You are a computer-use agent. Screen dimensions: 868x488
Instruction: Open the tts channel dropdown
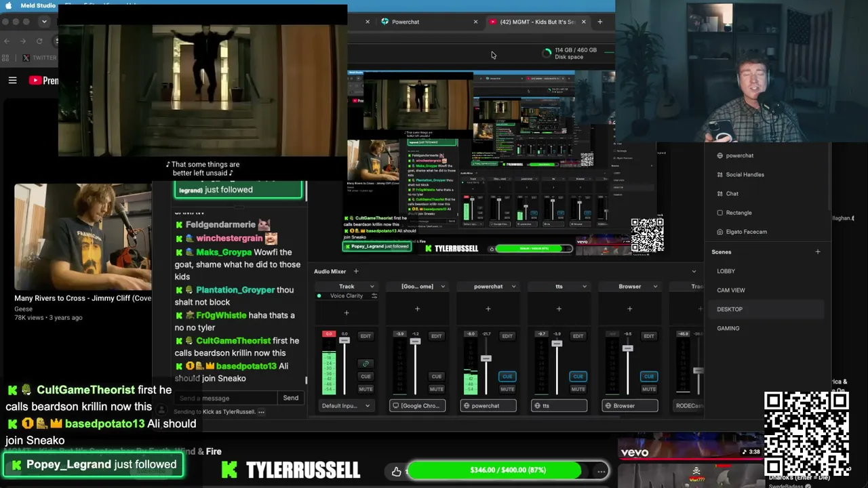tap(585, 287)
